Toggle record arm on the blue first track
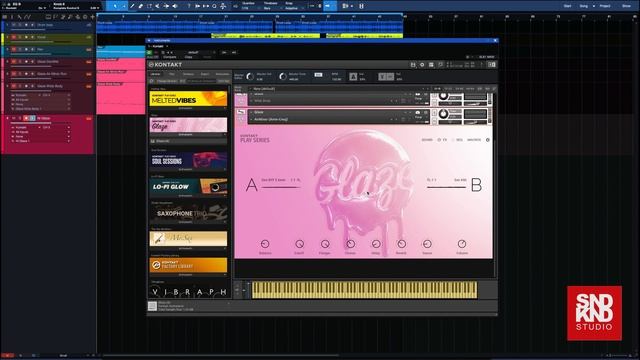The height and width of the screenshot is (360, 640). (x=26, y=25)
